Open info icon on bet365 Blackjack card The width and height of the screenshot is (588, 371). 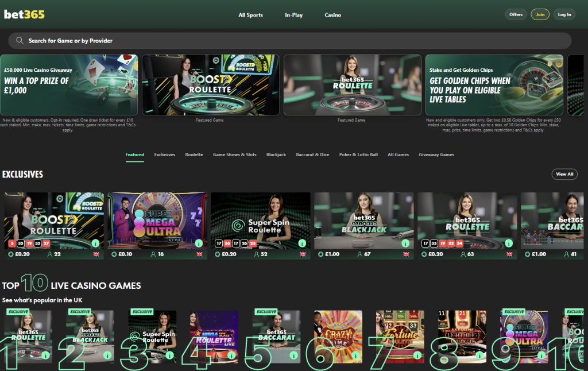tap(405, 243)
